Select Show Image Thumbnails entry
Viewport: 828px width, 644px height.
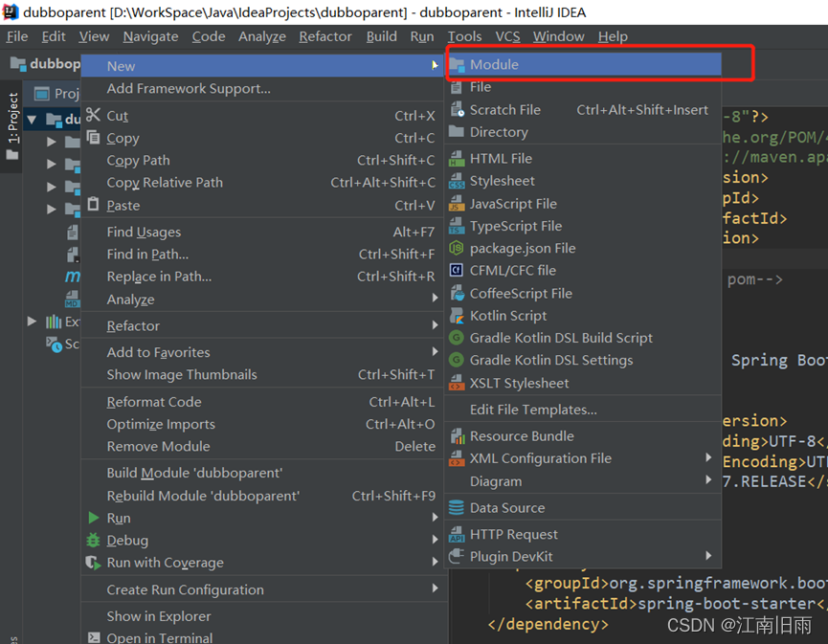[262, 374]
